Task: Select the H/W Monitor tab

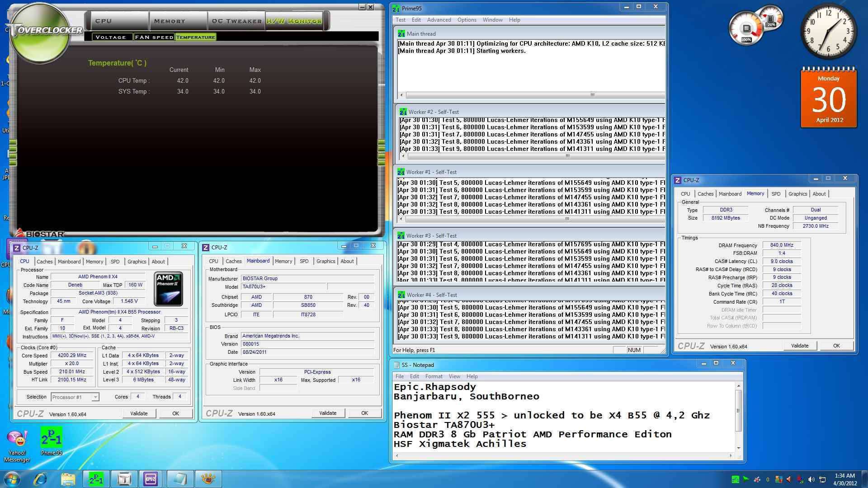Action: click(x=294, y=21)
